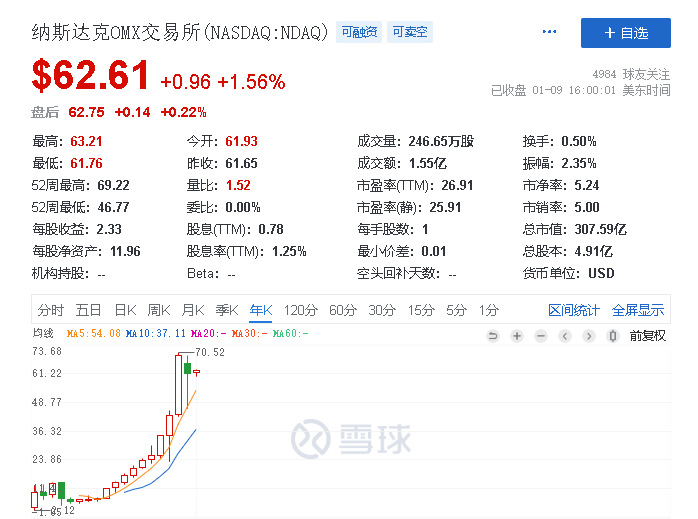
Task: Click the MA60 indicator label
Action: coord(290,333)
